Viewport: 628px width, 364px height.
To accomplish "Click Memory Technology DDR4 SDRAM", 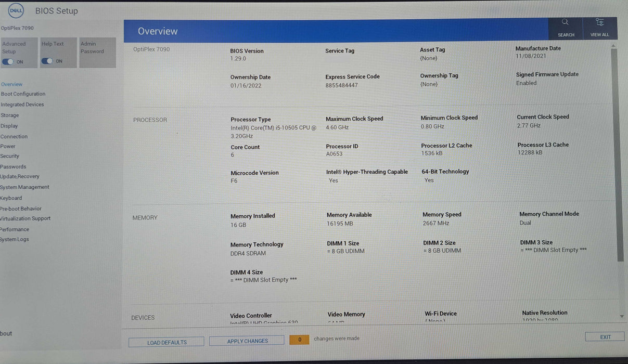I will [x=248, y=253].
